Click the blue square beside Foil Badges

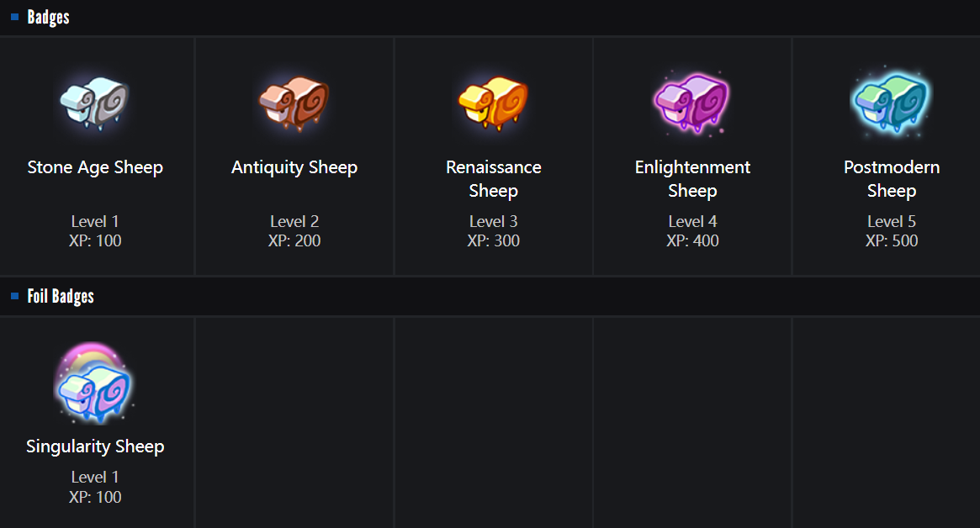coord(15,296)
